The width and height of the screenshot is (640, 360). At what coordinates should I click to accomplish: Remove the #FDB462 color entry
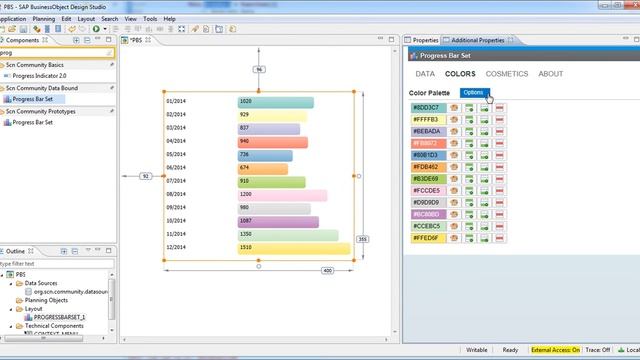(500, 167)
